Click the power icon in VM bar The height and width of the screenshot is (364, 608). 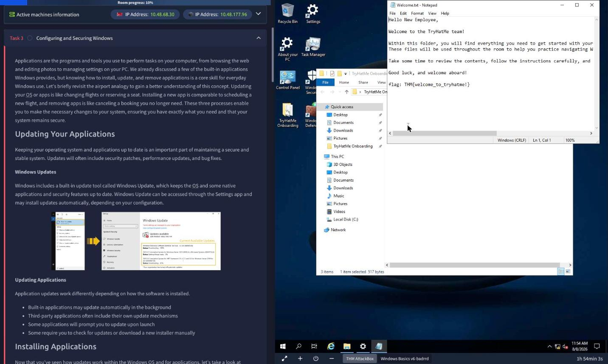coord(316,358)
